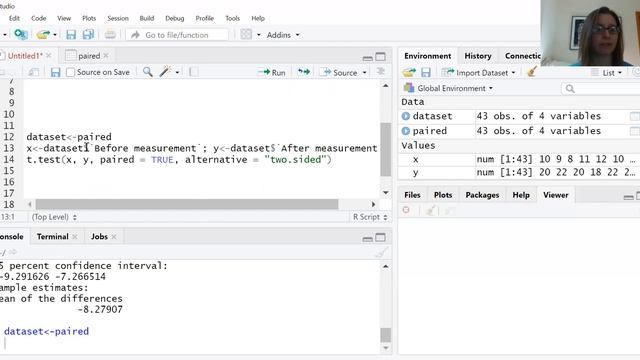
Task: Open the Help menu
Action: (258, 18)
